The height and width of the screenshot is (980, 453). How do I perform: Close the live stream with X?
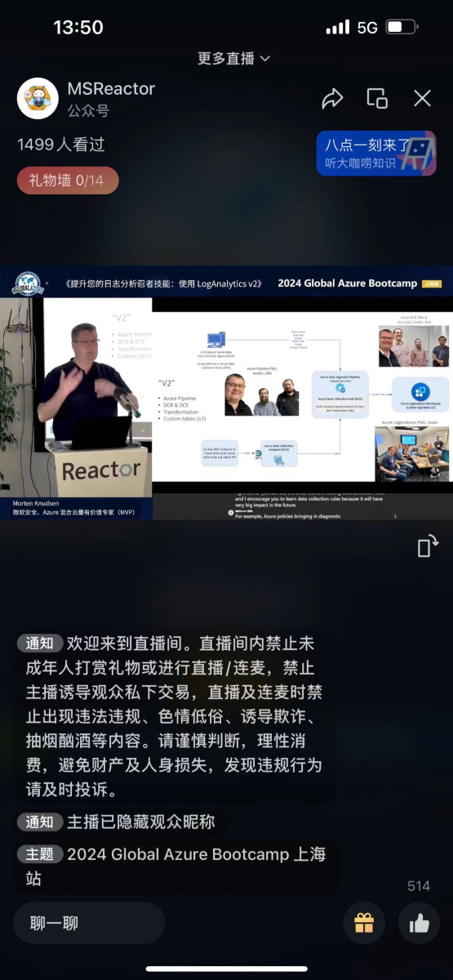click(x=422, y=99)
